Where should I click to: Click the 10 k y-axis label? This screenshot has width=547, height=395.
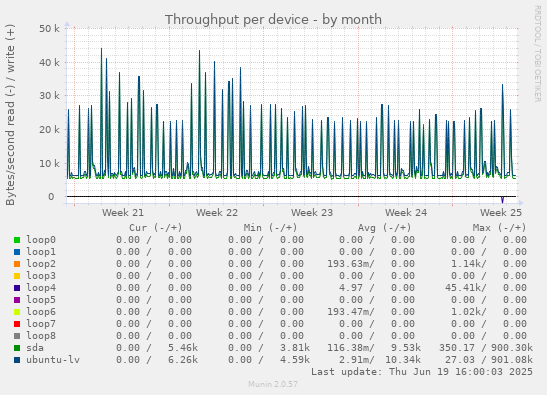(49, 163)
